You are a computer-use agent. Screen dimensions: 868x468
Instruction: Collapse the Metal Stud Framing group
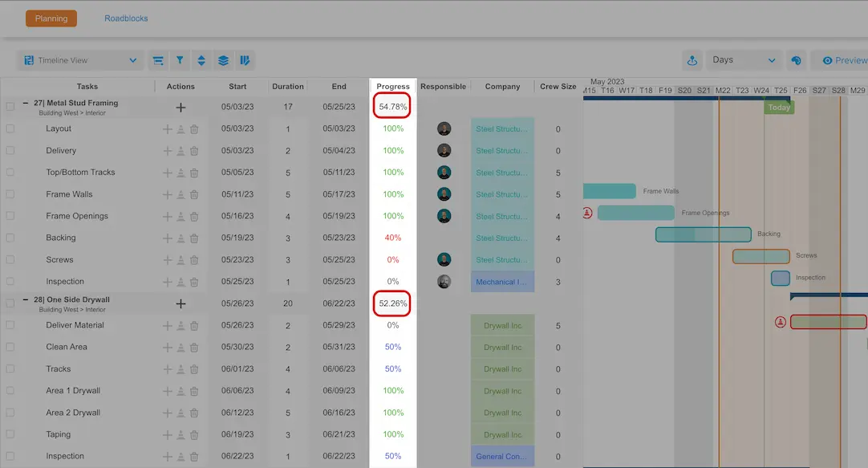(26, 103)
